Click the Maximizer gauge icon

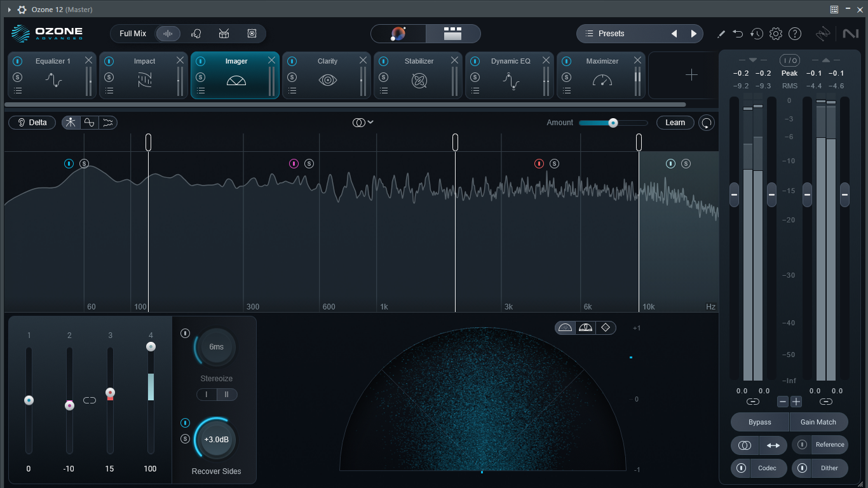(x=602, y=80)
